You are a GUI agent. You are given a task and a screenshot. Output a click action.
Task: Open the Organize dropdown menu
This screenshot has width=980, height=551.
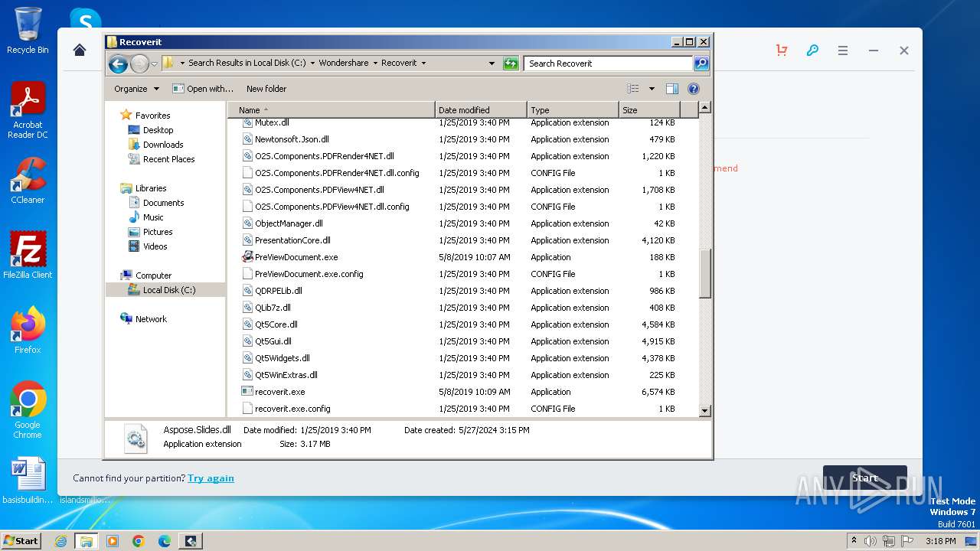136,89
